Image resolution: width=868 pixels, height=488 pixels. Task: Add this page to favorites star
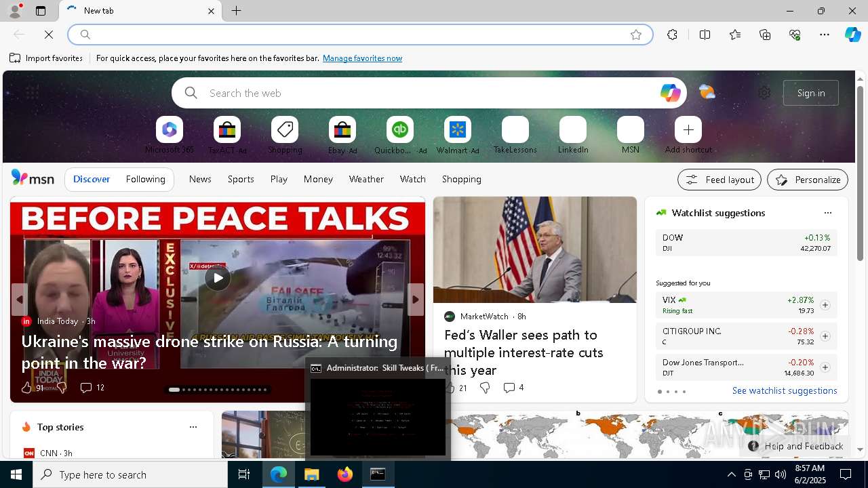[x=636, y=35]
